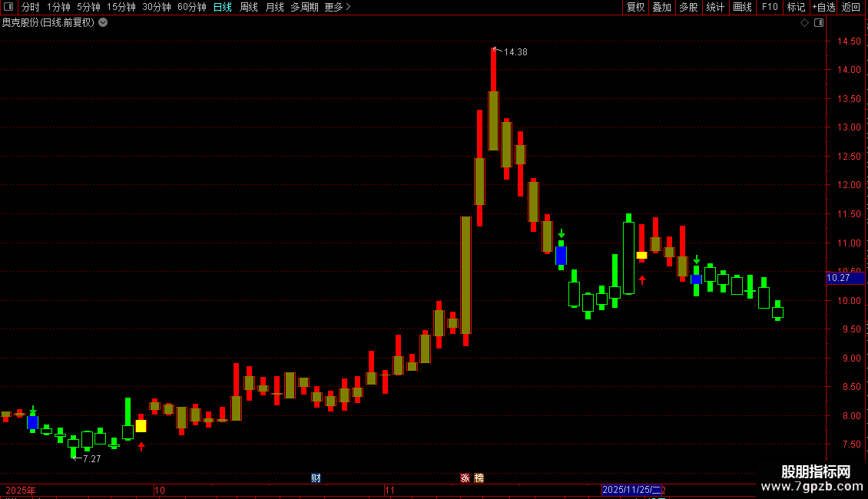
Task: Click the 2025/11/25/二 date label
Action: click(631, 490)
